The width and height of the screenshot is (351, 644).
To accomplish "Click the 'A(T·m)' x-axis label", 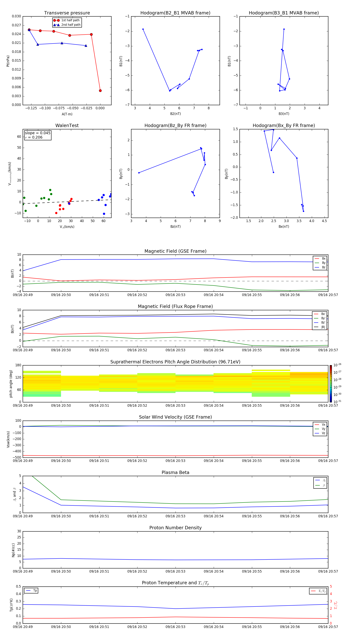I will pyautogui.click(x=67, y=114).
